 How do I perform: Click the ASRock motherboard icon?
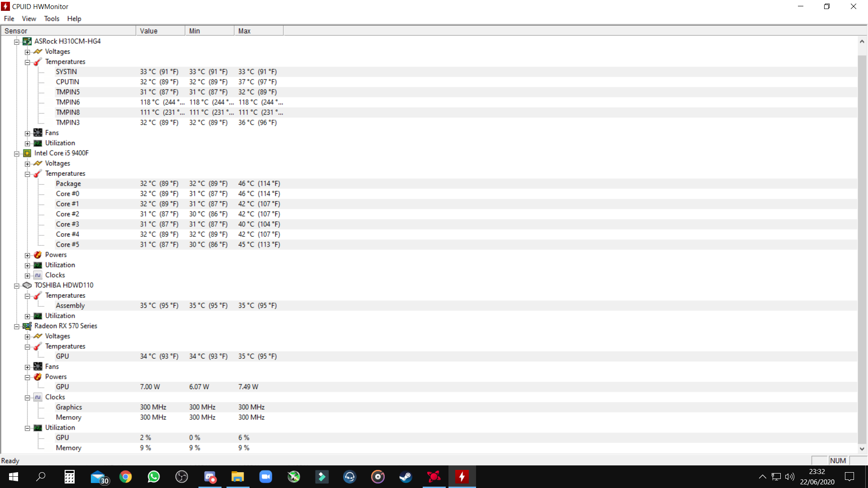click(x=27, y=41)
